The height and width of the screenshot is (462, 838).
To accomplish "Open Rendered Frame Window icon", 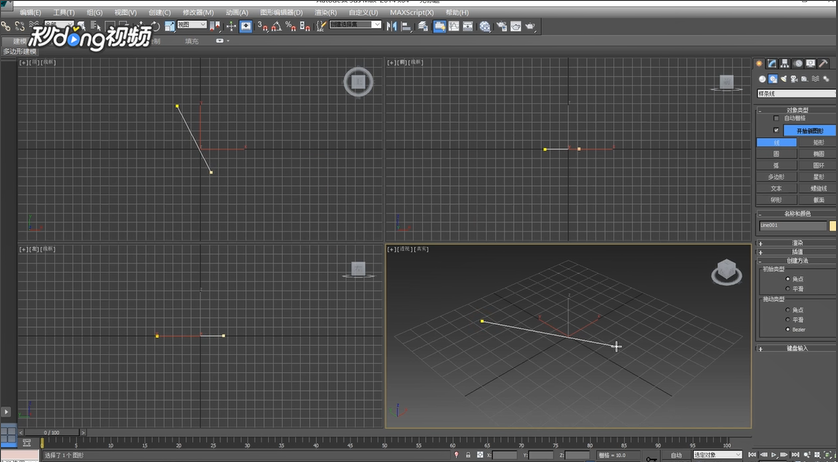I will (x=516, y=26).
